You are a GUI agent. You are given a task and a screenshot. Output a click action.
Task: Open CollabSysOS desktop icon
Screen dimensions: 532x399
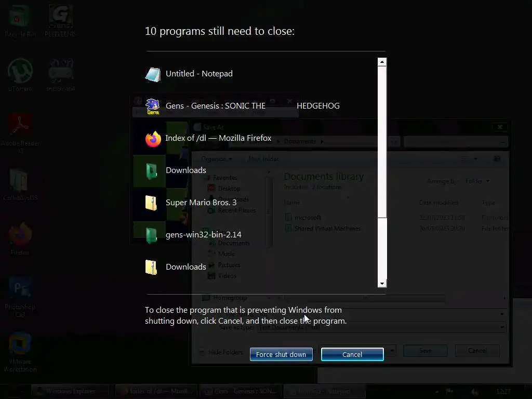tap(20, 184)
